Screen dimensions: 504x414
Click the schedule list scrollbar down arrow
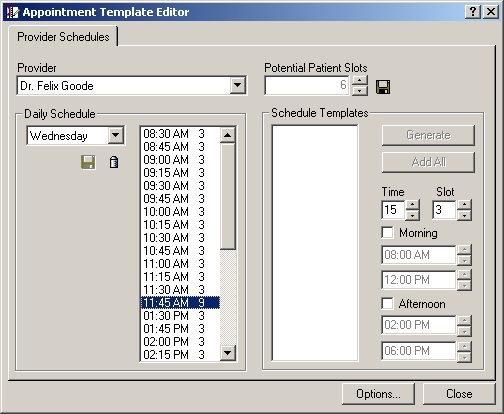coord(228,353)
